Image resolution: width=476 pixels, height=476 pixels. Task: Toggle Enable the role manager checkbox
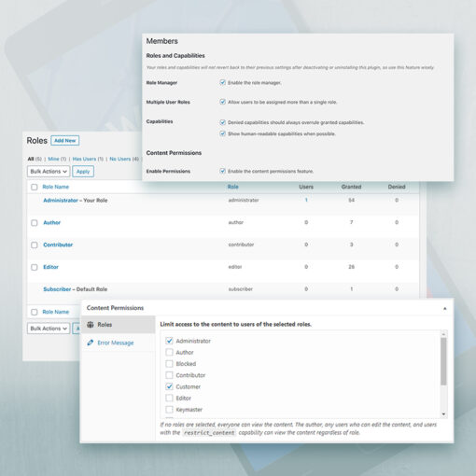(222, 82)
